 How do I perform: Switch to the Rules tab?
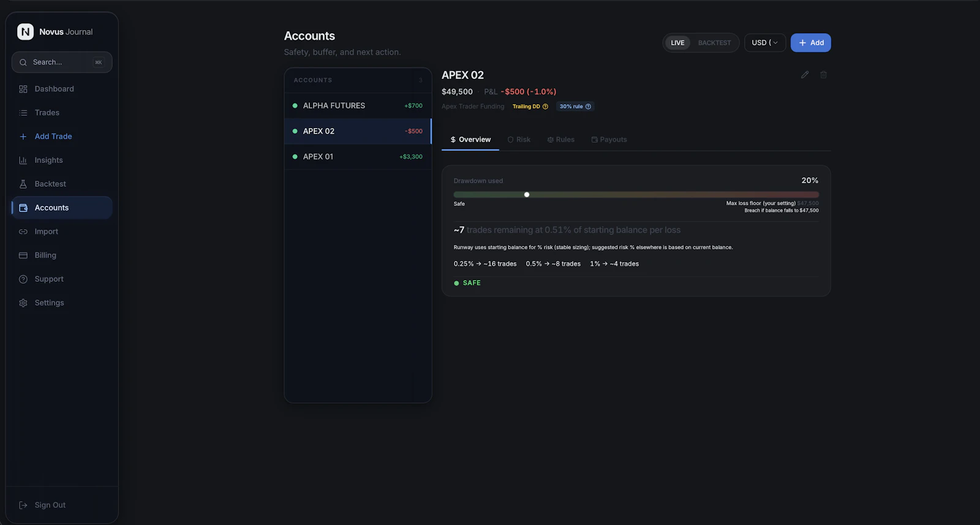click(x=561, y=140)
